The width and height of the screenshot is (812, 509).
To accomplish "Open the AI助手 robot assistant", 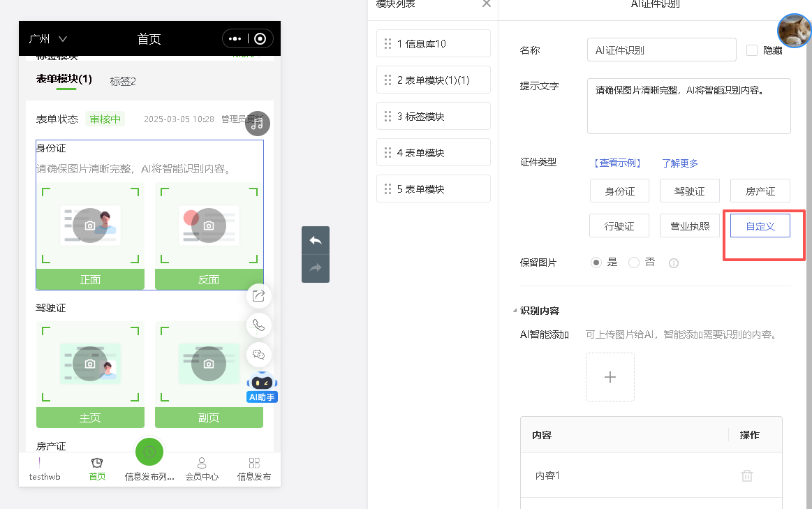I will coord(262,388).
